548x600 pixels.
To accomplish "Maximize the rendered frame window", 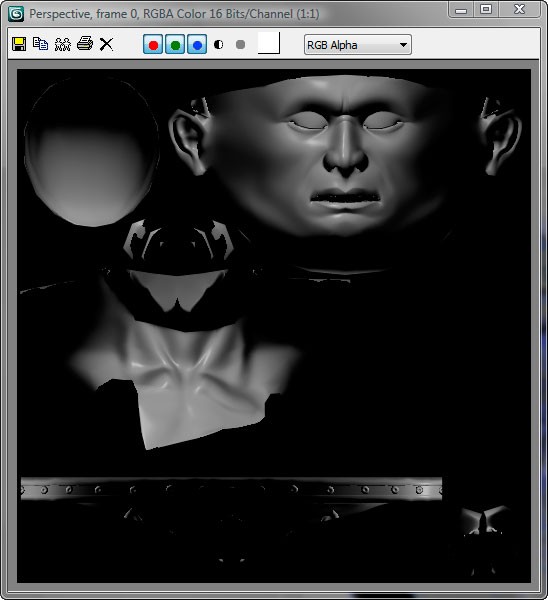I will (x=486, y=9).
